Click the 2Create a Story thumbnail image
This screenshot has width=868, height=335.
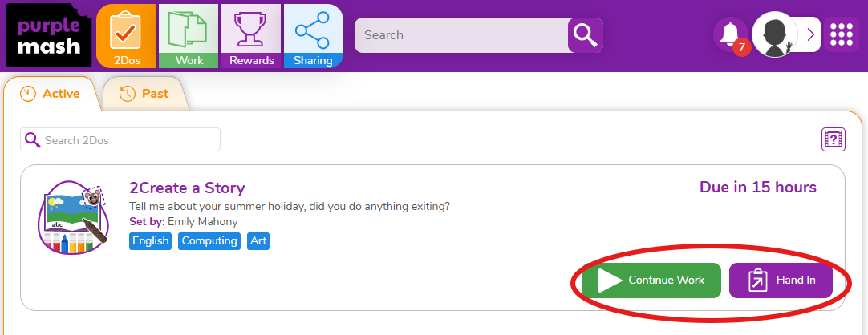tap(73, 217)
